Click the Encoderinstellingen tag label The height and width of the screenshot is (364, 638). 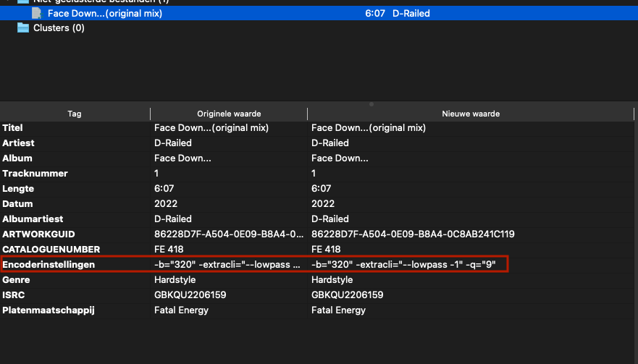pyautogui.click(x=49, y=265)
